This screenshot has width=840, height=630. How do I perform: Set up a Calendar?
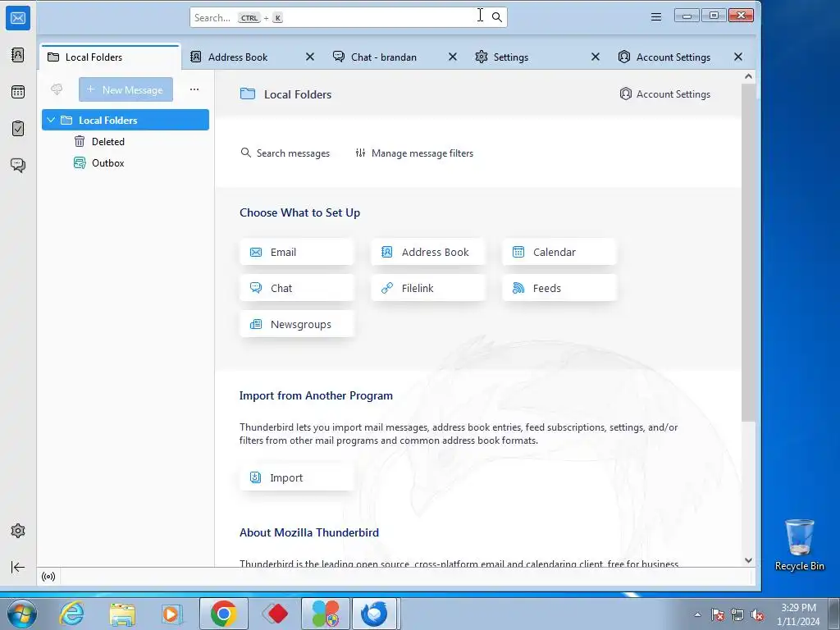[x=559, y=253]
